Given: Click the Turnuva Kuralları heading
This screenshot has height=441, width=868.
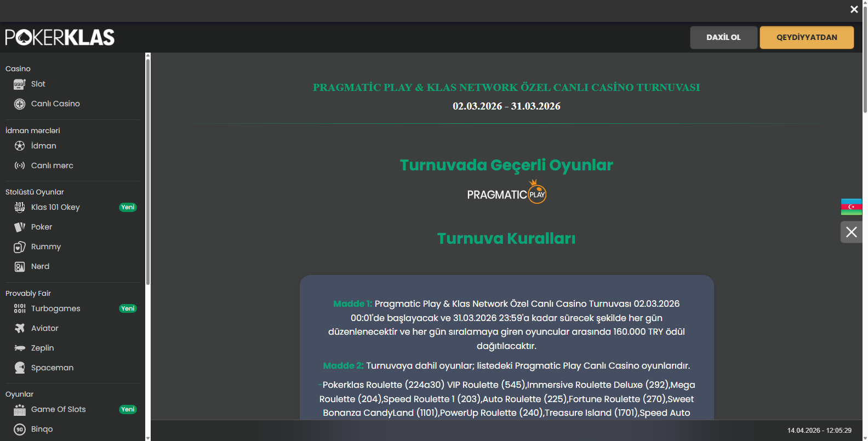Looking at the screenshot, I should click(506, 238).
